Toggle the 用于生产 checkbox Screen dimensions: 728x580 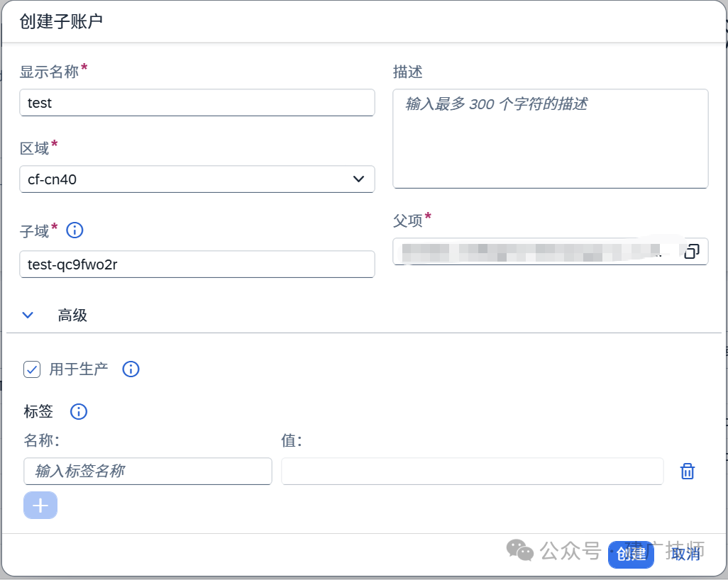pyautogui.click(x=32, y=369)
